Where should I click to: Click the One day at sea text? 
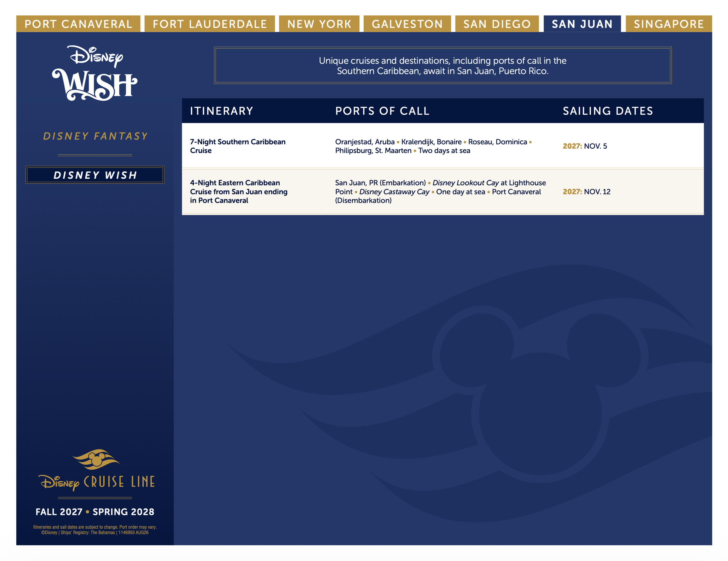coord(460,191)
